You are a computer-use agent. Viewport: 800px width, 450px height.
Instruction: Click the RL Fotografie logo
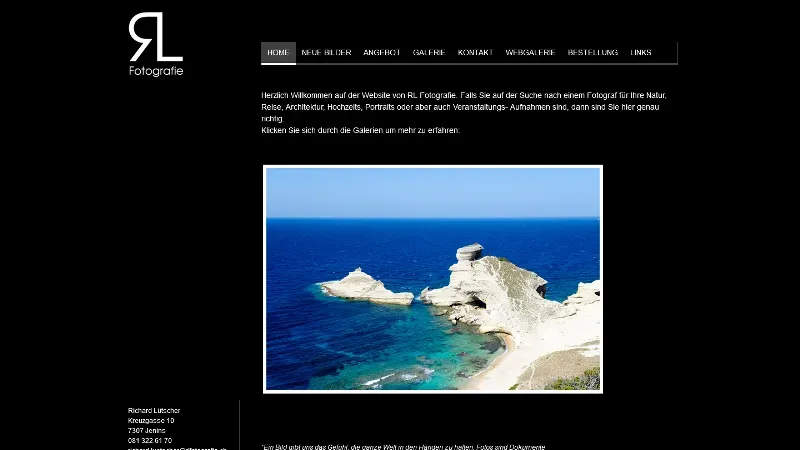pos(156,44)
